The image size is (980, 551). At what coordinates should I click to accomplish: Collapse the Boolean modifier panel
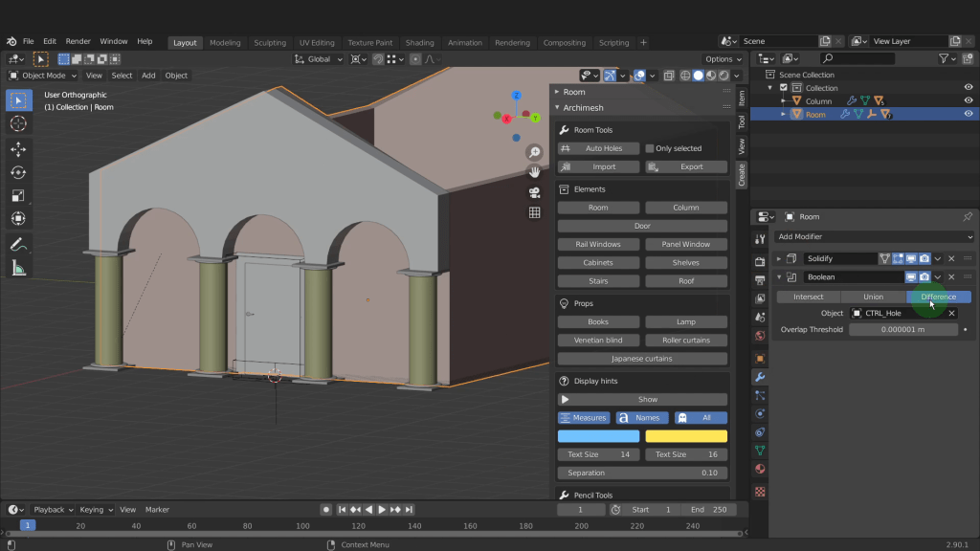point(779,277)
